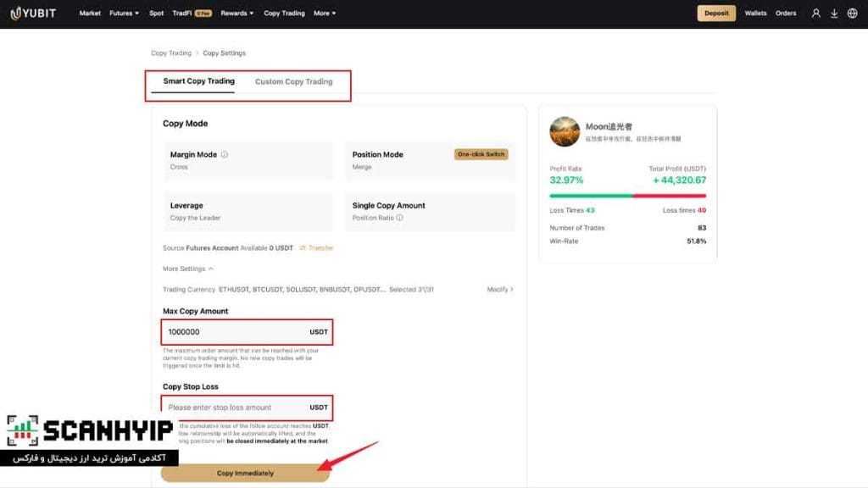The height and width of the screenshot is (488, 868).
Task: Open the user profile icon
Action: [x=815, y=14]
